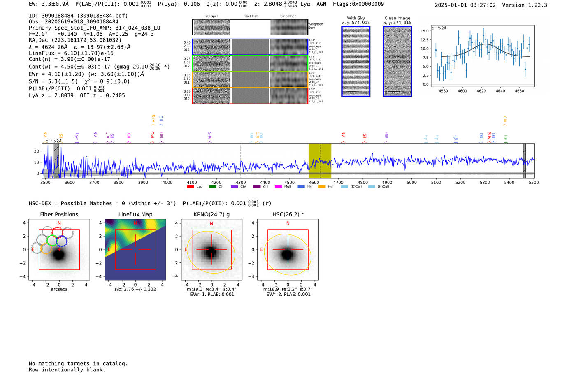Click the 'Smoothed' column header
576x392 pixels.
pos(288,16)
